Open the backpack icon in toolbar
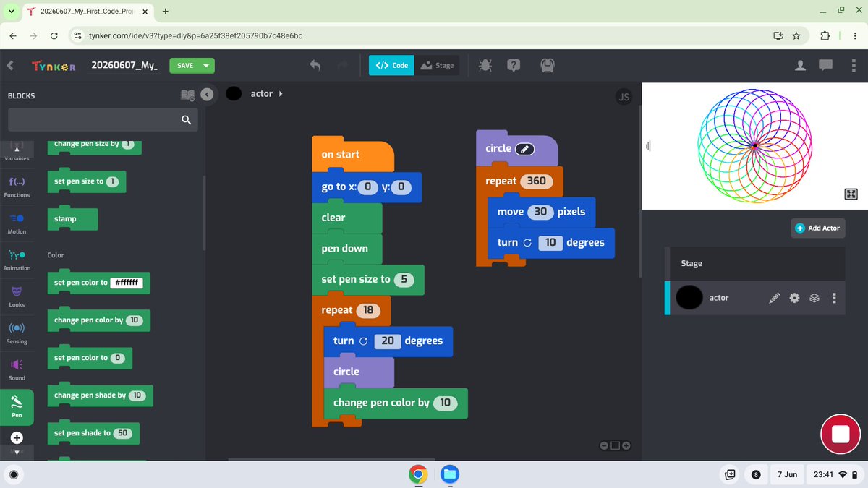The image size is (868, 488). coord(548,65)
